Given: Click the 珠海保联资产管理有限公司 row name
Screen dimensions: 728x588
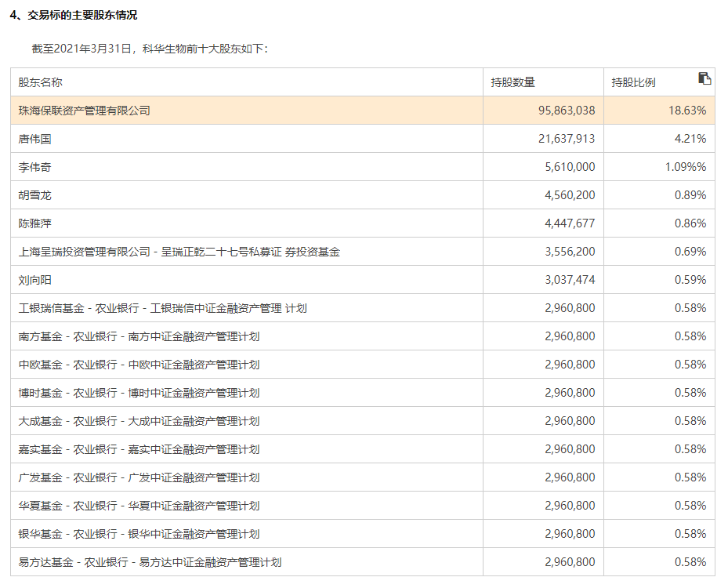Looking at the screenshot, I should pos(85,111).
